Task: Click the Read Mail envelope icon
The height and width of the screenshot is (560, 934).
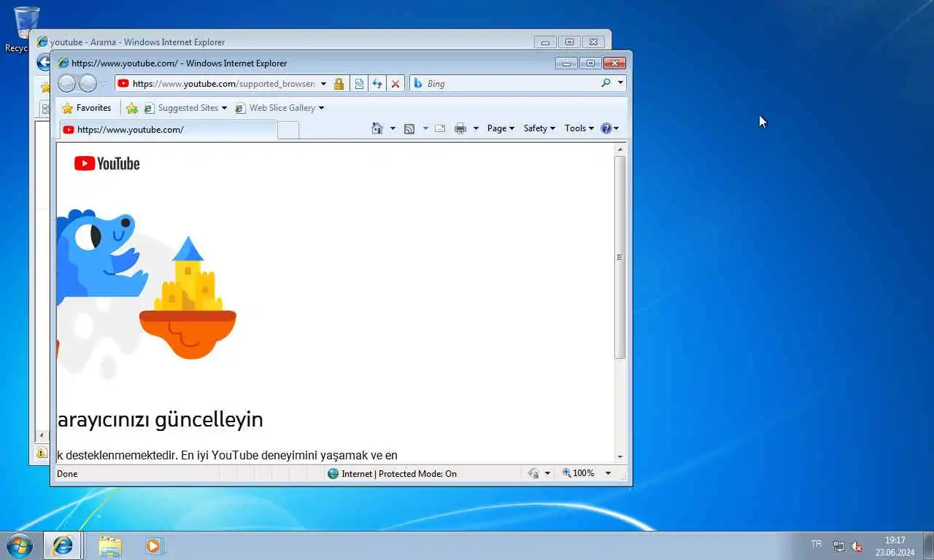Action: click(x=440, y=128)
